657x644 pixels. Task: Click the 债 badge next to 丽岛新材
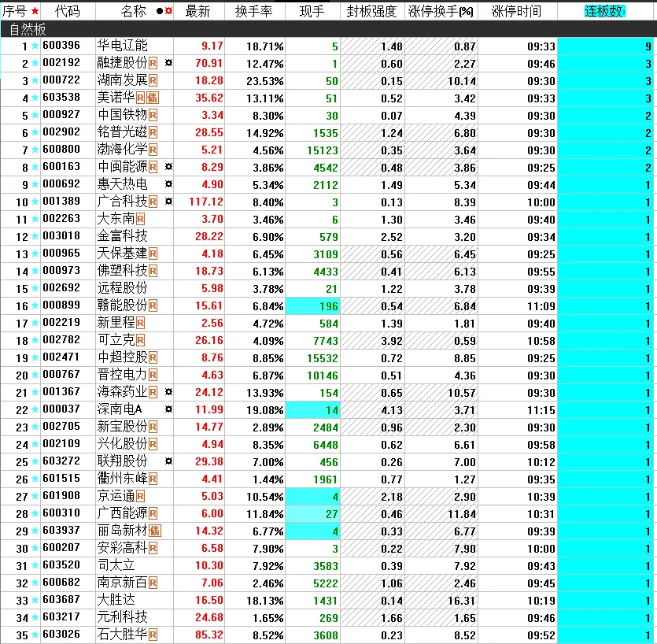155,531
